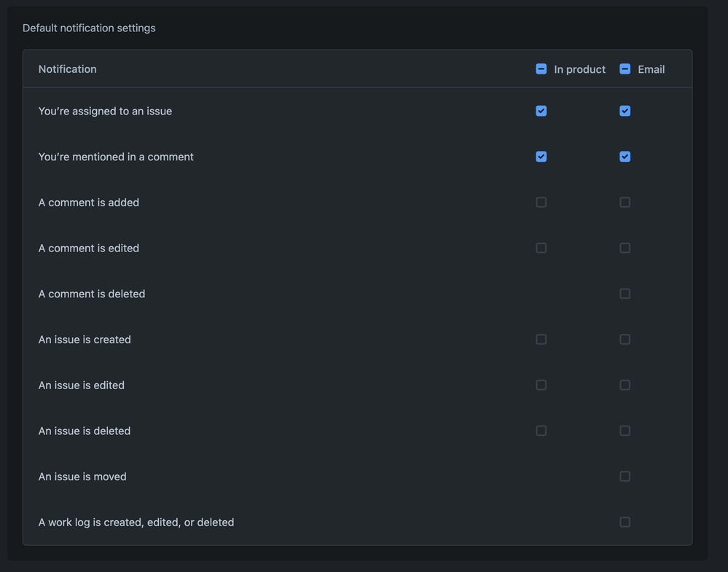Screen dimensions: 728x572
Task: Uncheck In product for assigned to an issue
Action: pyautogui.click(x=541, y=111)
